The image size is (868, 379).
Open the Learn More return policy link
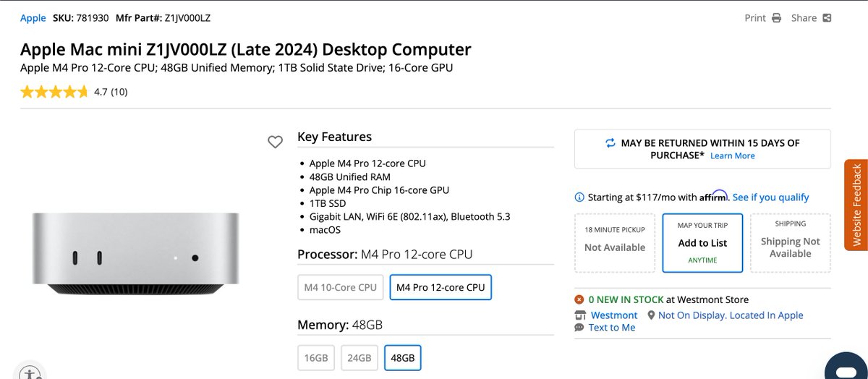coord(732,156)
